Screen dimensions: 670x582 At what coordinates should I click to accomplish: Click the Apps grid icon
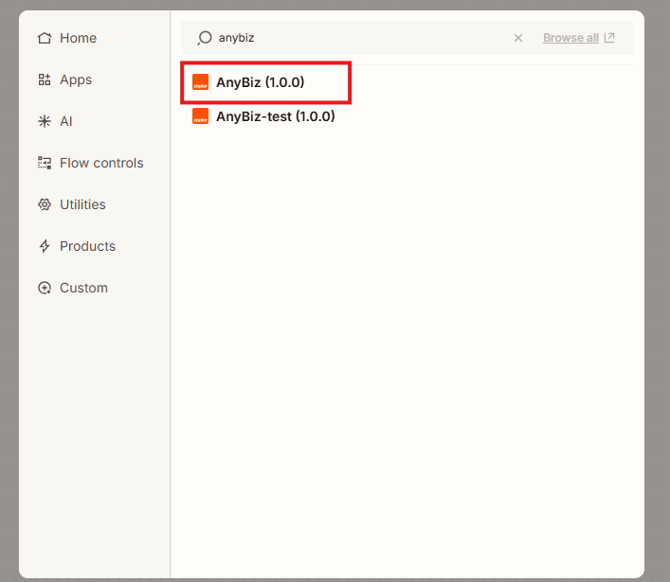[x=44, y=79]
